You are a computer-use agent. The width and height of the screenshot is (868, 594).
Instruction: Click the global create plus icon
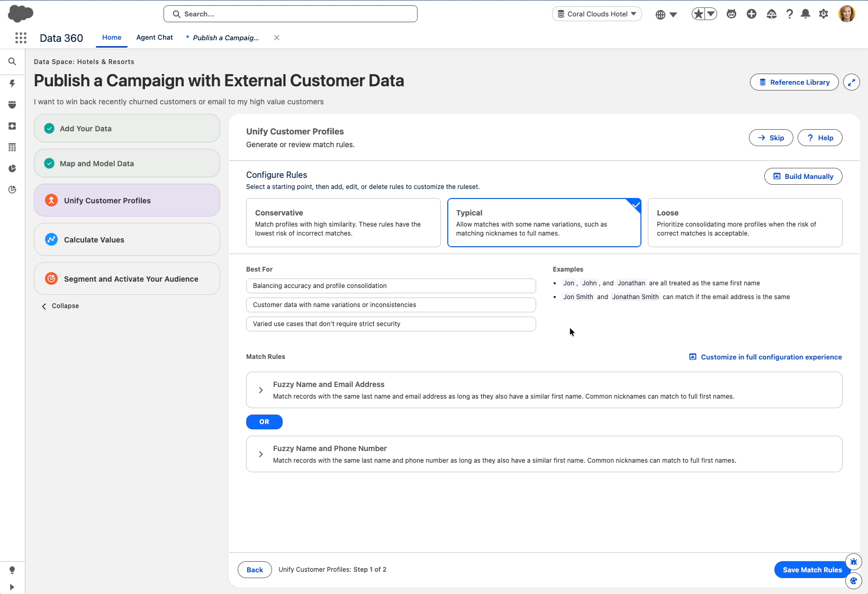pyautogui.click(x=752, y=14)
